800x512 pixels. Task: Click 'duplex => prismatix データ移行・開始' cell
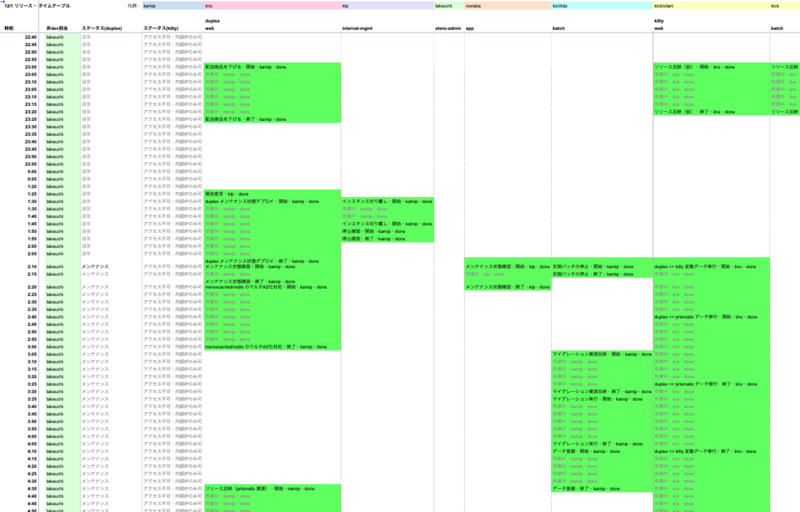pyautogui.click(x=711, y=317)
